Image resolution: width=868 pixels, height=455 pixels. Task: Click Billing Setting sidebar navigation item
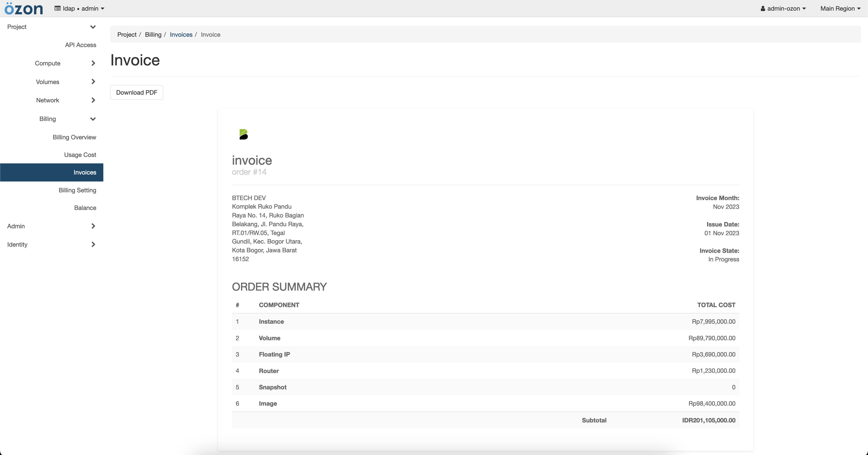pos(78,189)
